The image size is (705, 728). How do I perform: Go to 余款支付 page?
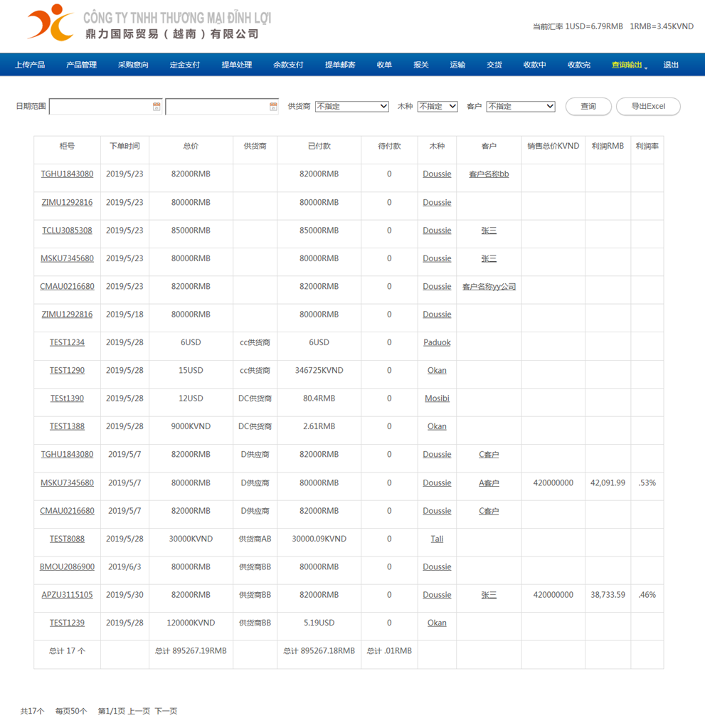(288, 65)
